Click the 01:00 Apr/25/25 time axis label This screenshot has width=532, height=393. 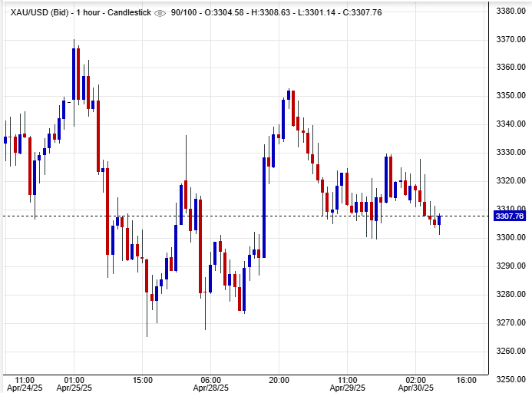pyautogui.click(x=74, y=385)
